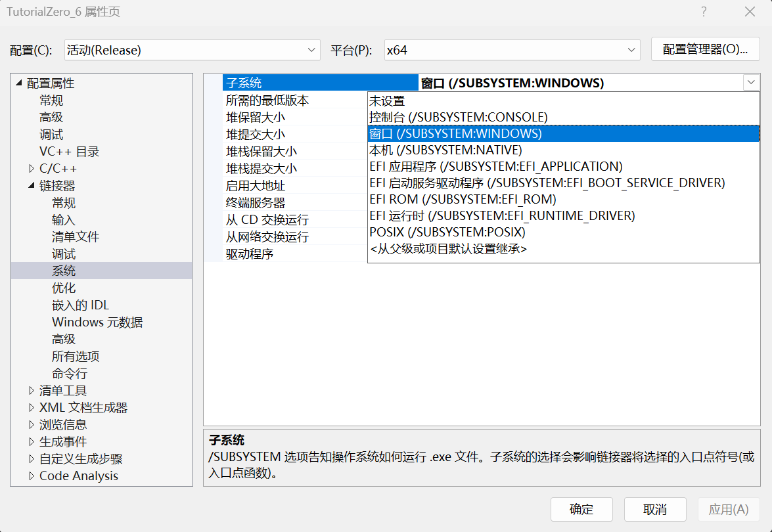The height and width of the screenshot is (532, 772).
Task: Select 输入 under 链接器
Action: coord(64,219)
